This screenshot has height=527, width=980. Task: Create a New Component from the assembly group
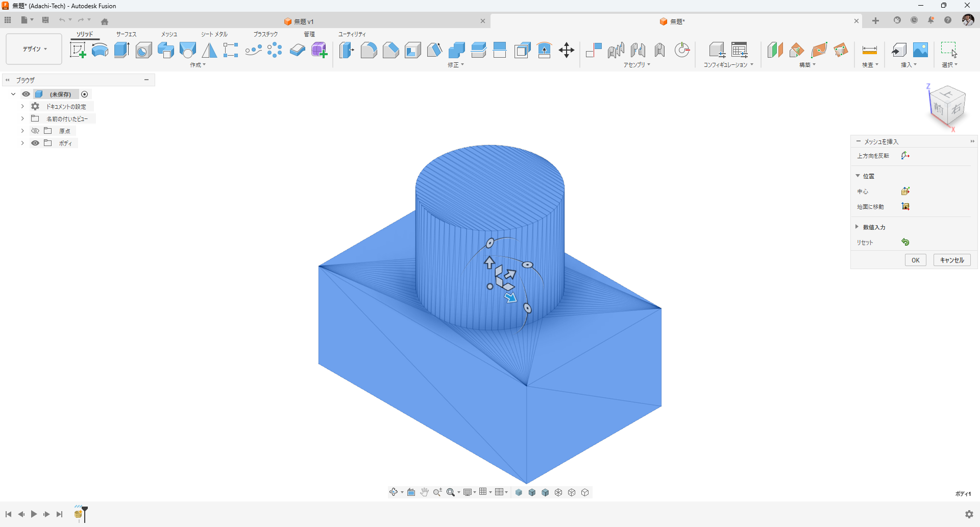[594, 50]
